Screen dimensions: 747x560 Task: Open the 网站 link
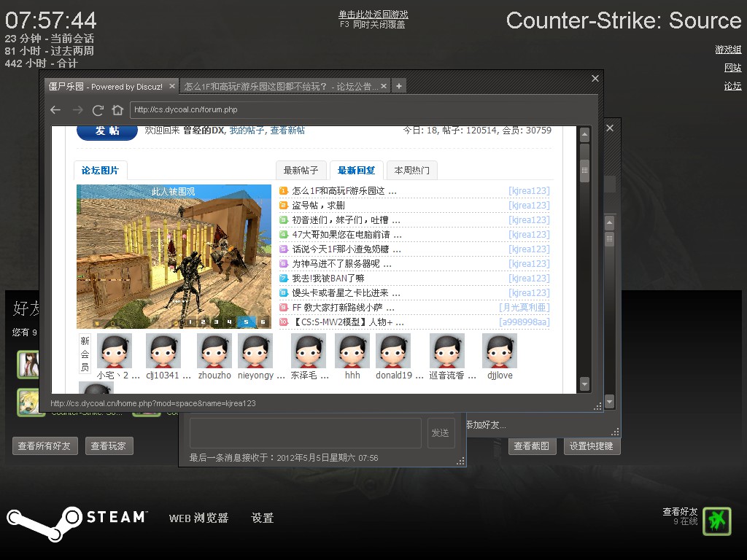(x=732, y=68)
